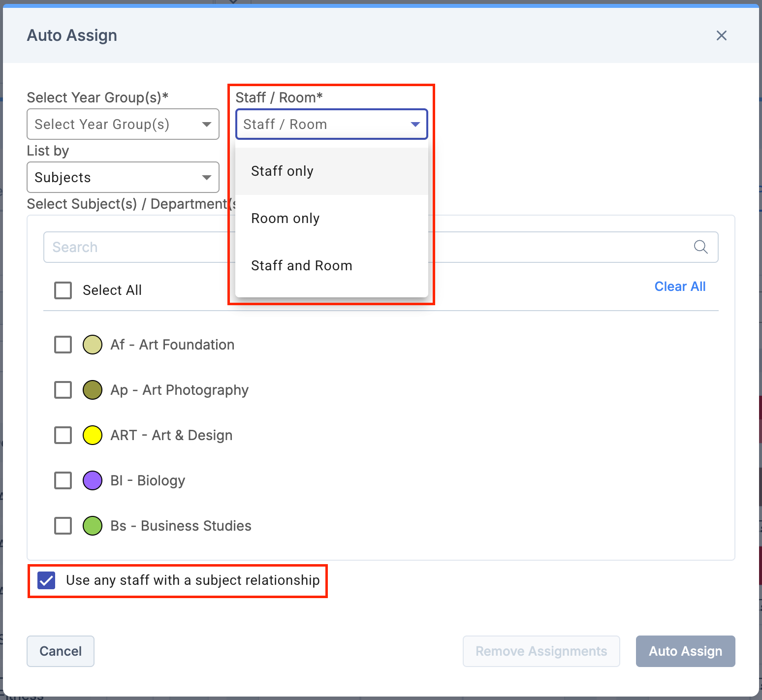Tick the Af - Art Foundation checkbox
The height and width of the screenshot is (700, 762).
click(63, 345)
